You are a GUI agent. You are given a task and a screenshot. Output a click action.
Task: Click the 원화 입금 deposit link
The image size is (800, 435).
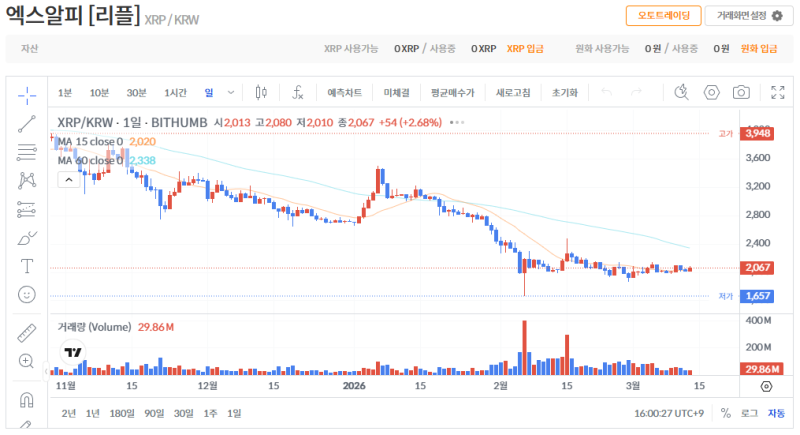(x=759, y=48)
